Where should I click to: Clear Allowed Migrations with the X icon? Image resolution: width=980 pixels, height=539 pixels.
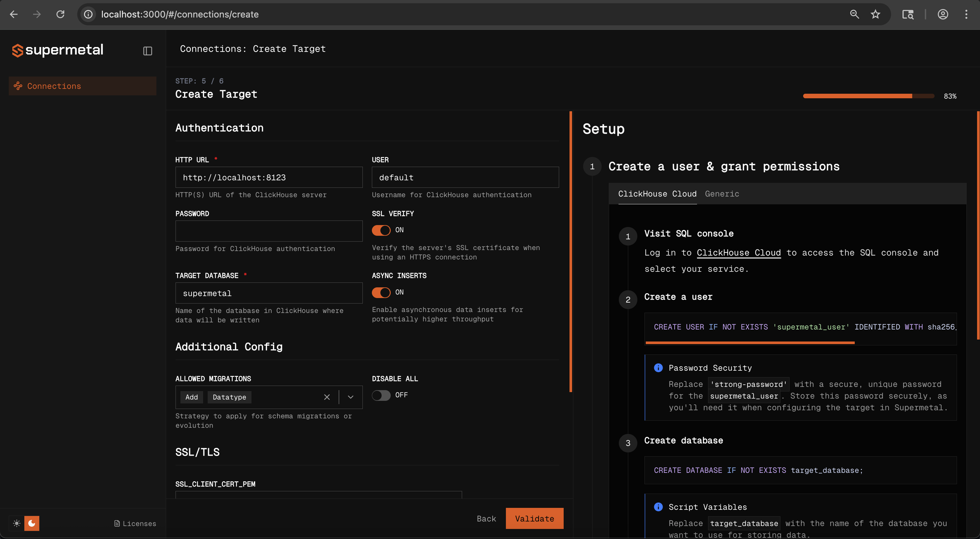pyautogui.click(x=326, y=397)
